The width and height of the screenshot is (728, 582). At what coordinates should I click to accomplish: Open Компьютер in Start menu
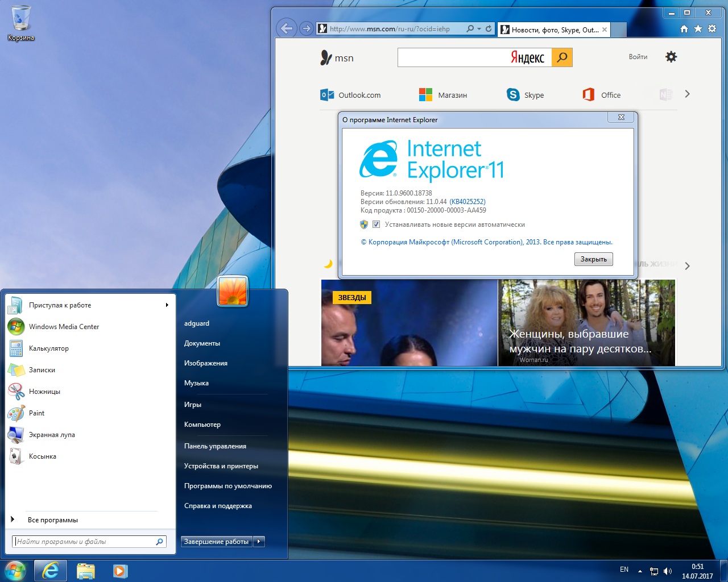pos(202,425)
